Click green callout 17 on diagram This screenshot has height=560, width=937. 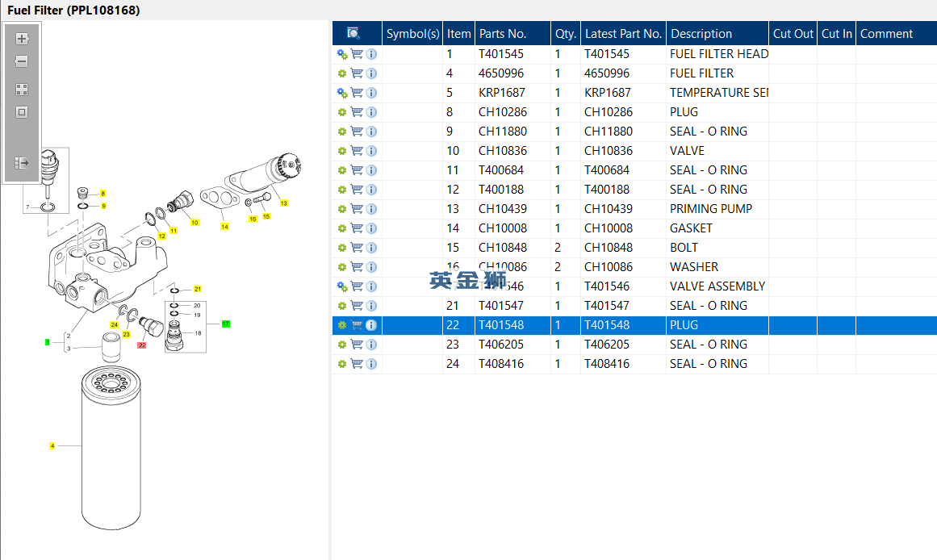(226, 324)
